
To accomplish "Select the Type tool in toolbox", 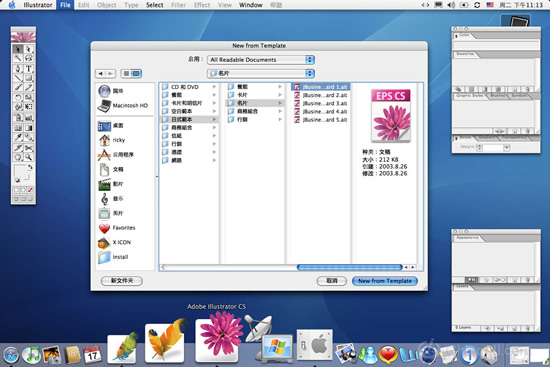I will (x=29, y=68).
